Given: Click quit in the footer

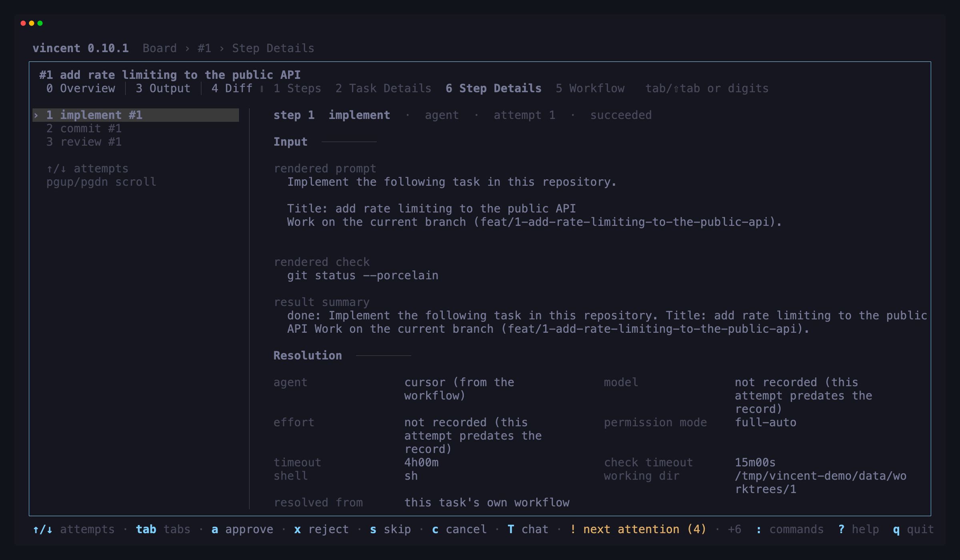Looking at the screenshot, I should 913,530.
